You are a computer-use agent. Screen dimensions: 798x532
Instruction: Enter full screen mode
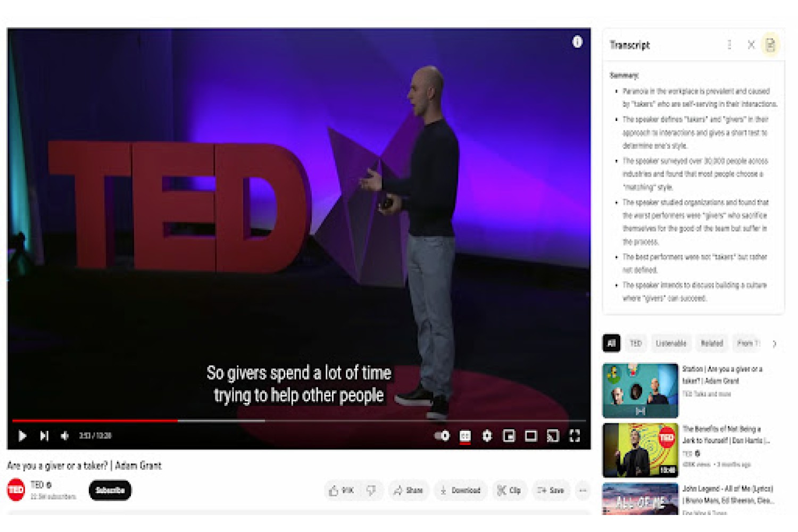pos(575,436)
